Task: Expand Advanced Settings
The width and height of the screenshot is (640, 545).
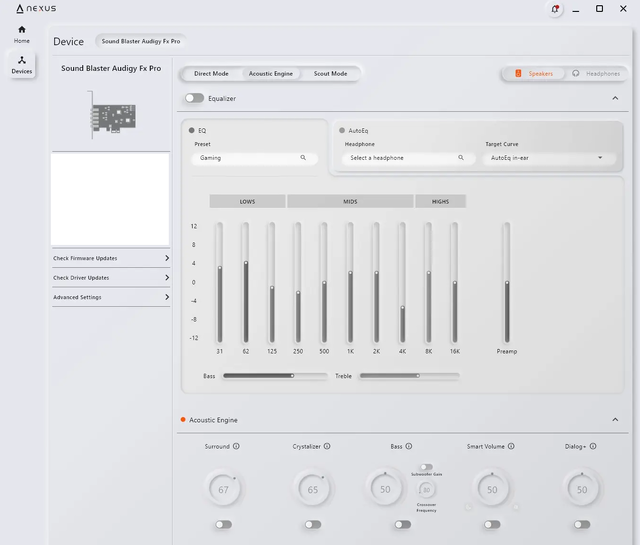Action: tap(111, 297)
